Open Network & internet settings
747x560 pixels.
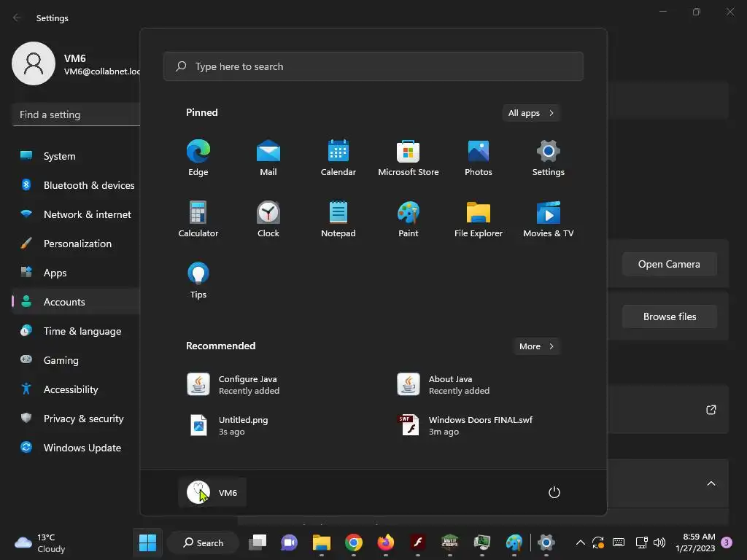[x=76, y=214]
